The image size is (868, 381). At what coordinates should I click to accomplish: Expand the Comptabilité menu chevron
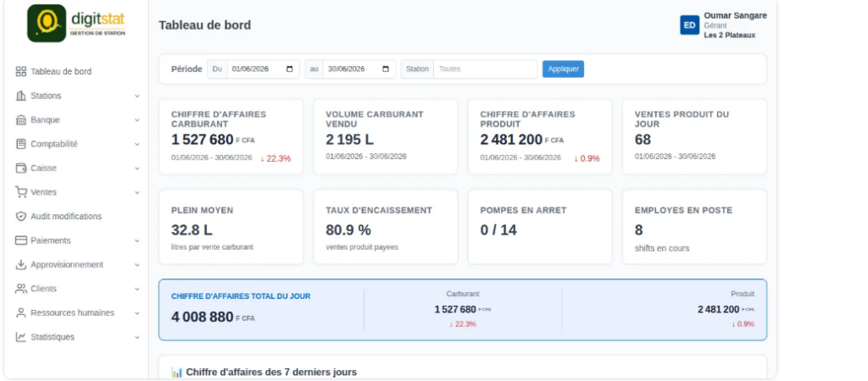coord(137,144)
